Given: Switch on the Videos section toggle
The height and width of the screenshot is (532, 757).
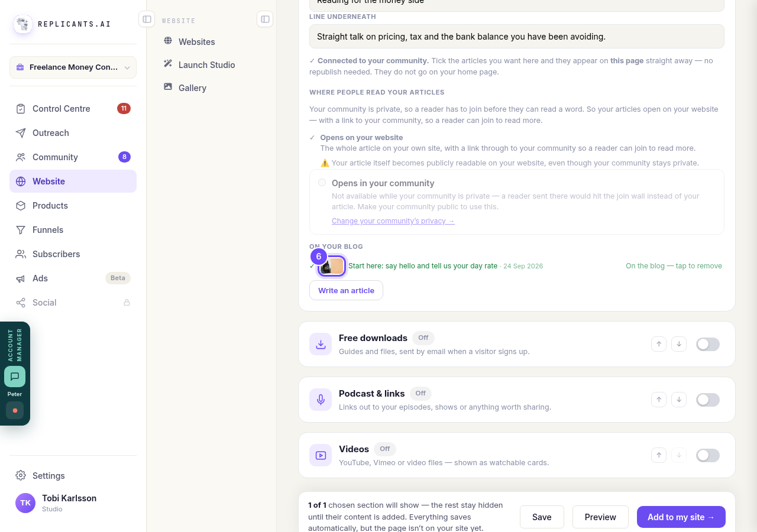Looking at the screenshot, I should coord(708,455).
